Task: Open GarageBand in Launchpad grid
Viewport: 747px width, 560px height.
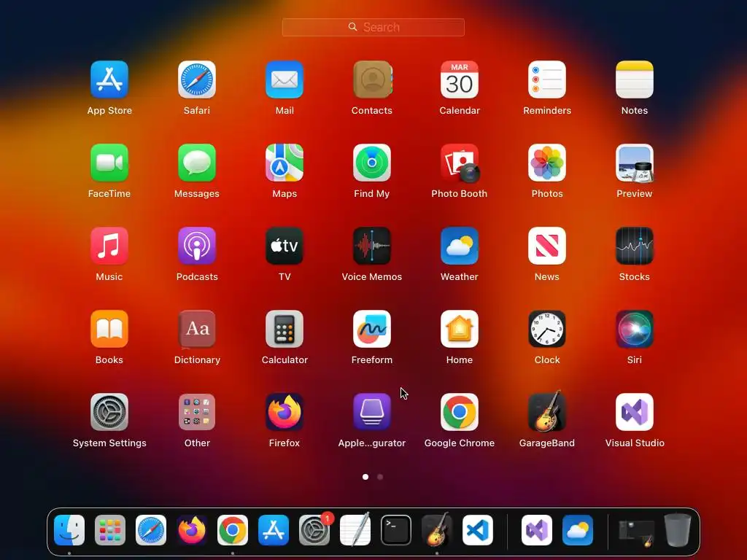Action: point(547,411)
